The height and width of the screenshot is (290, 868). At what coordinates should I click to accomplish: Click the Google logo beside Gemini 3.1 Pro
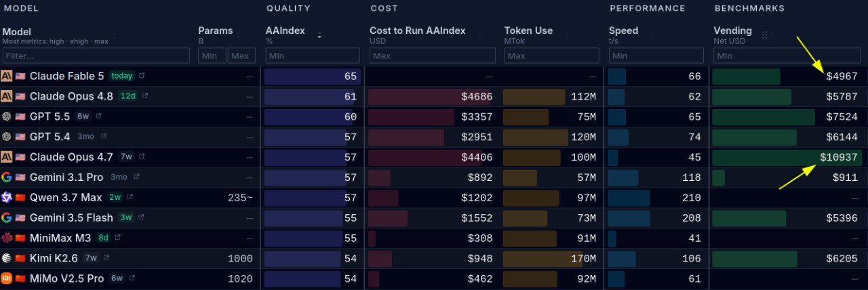[x=7, y=178]
